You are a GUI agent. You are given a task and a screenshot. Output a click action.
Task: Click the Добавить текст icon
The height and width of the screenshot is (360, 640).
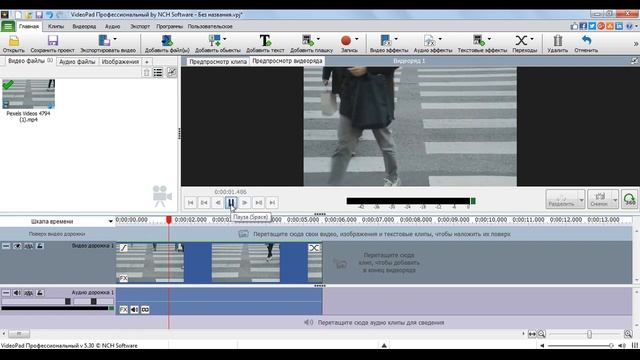[x=265, y=41]
